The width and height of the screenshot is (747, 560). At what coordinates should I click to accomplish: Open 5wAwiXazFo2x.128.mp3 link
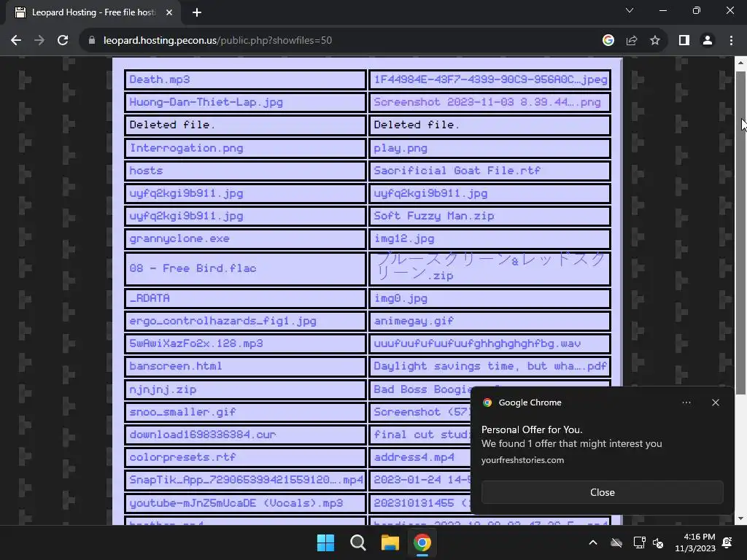[196, 343]
